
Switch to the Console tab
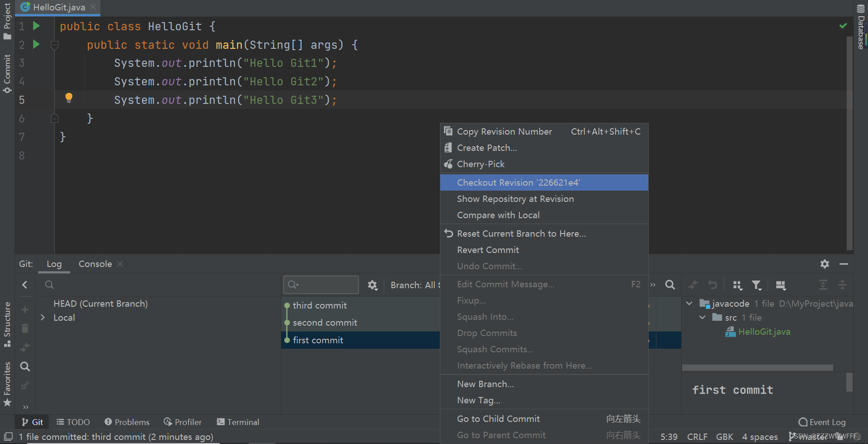tap(95, 264)
